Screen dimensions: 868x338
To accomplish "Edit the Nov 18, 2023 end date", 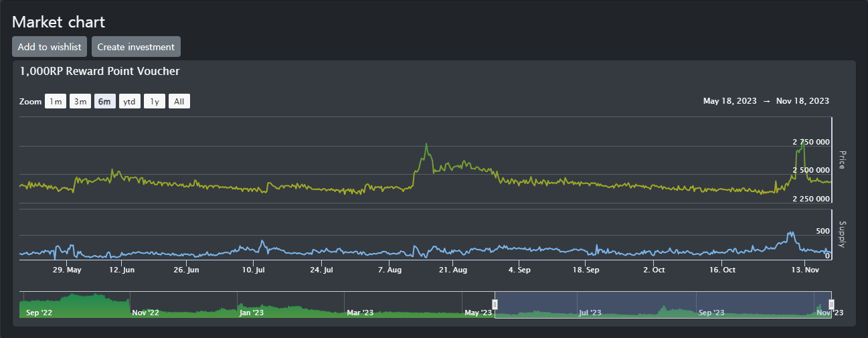I will point(802,101).
